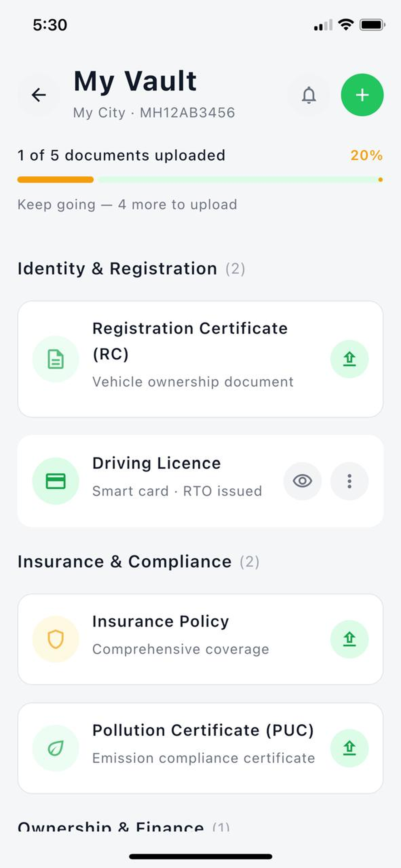Tap the Registration Certificate document icon
401x868 pixels.
pyautogui.click(x=56, y=359)
